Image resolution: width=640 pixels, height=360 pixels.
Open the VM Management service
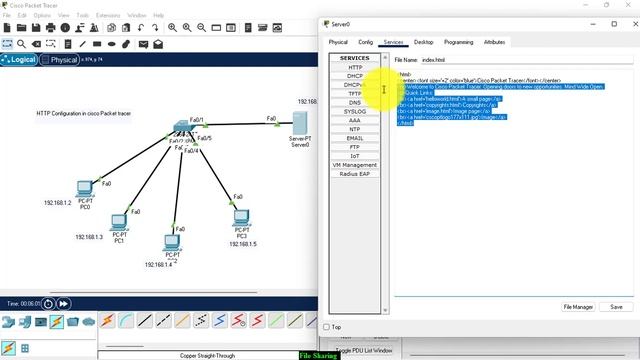click(x=355, y=165)
